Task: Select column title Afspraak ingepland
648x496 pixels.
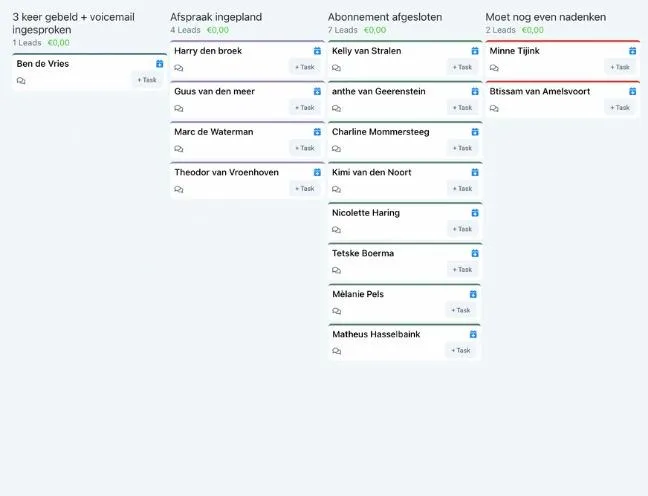Action: pos(216,17)
